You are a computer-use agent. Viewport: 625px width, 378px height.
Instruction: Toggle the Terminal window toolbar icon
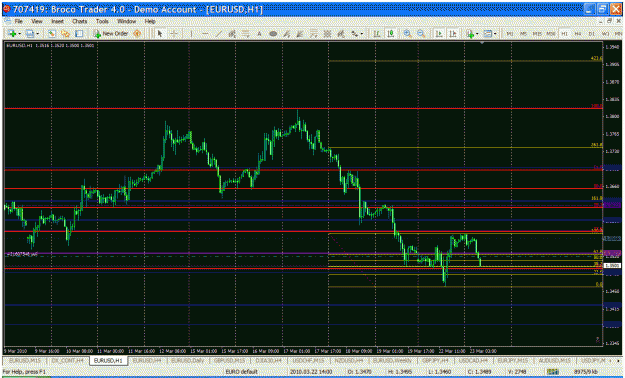pyautogui.click(x=79, y=34)
